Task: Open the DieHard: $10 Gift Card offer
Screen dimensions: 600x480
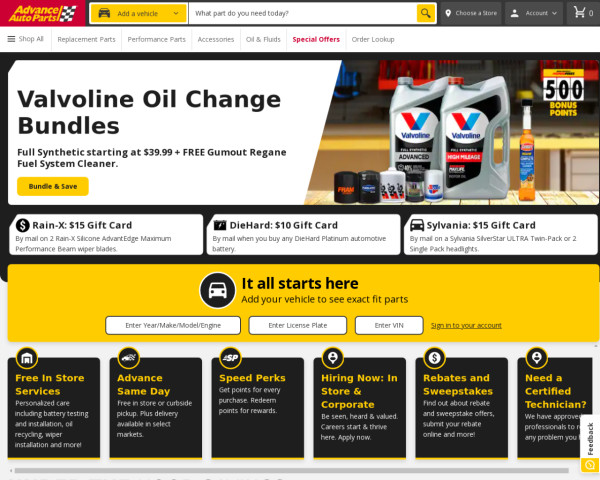Action: pos(303,235)
